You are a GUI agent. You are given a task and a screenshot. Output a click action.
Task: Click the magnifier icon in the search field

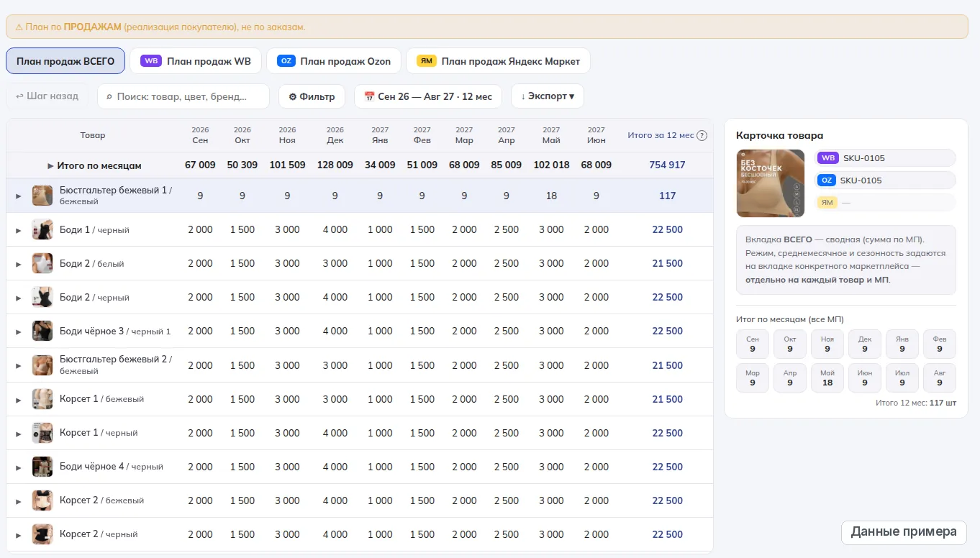[109, 96]
